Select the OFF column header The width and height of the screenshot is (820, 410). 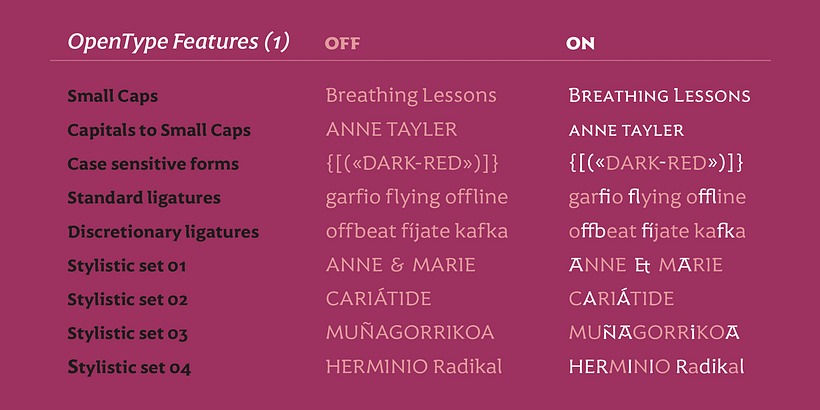coord(342,44)
